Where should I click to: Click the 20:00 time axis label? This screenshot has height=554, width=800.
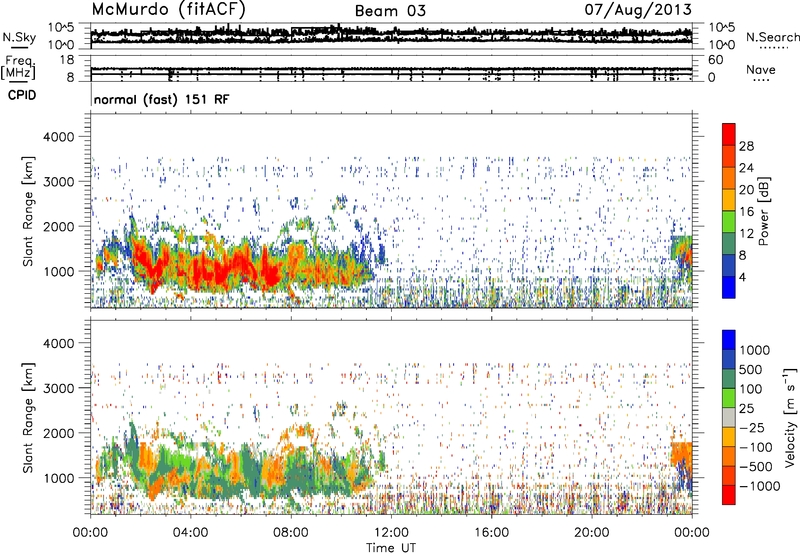[x=591, y=533]
